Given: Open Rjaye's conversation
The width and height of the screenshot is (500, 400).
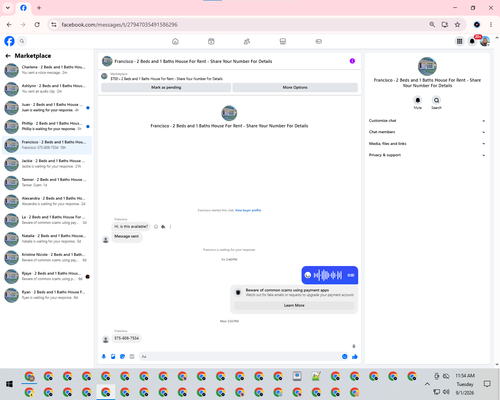Looking at the screenshot, I should pos(47,276).
